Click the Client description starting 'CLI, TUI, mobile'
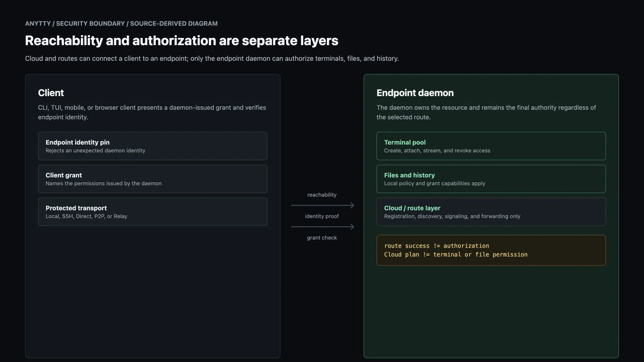This screenshot has width=644, height=362. click(x=152, y=112)
